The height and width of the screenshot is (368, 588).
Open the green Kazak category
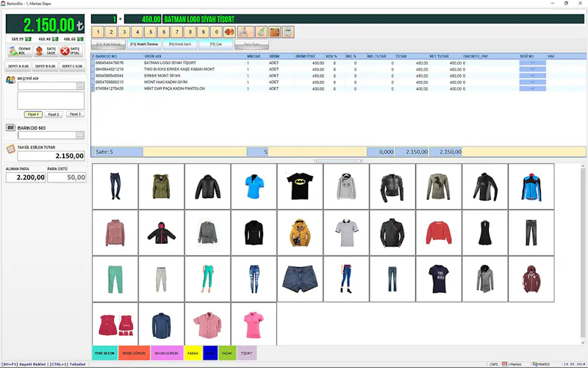227,353
